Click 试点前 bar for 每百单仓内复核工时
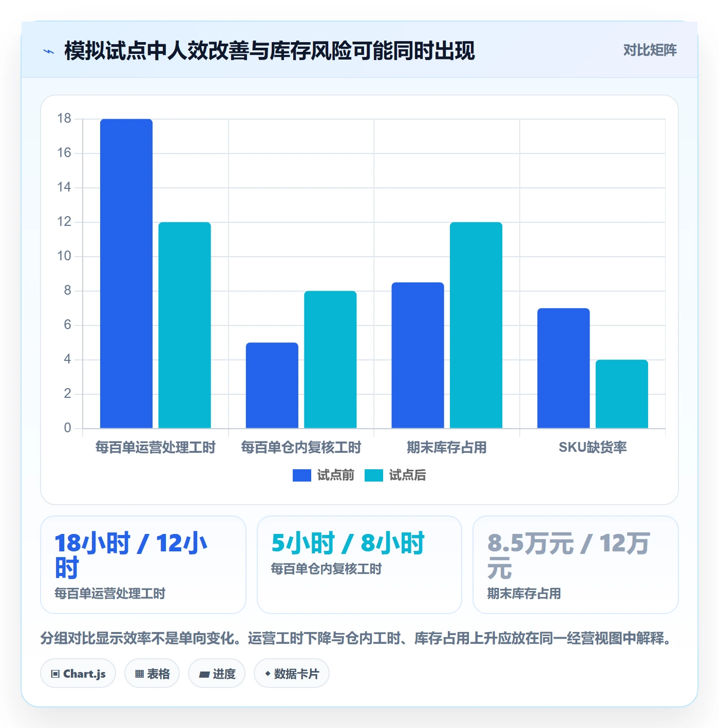Image resolution: width=719 pixels, height=728 pixels. point(272,385)
